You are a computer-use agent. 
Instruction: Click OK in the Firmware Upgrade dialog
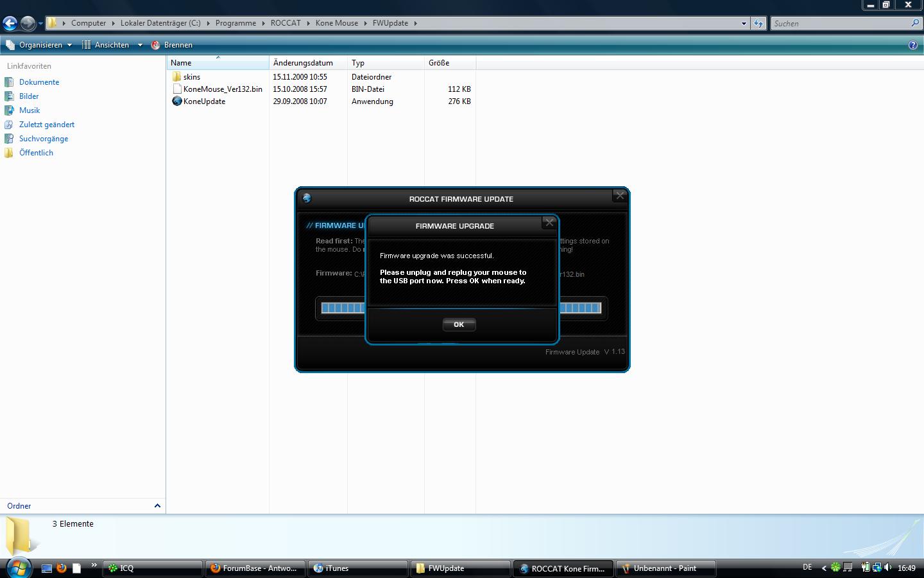pos(459,324)
